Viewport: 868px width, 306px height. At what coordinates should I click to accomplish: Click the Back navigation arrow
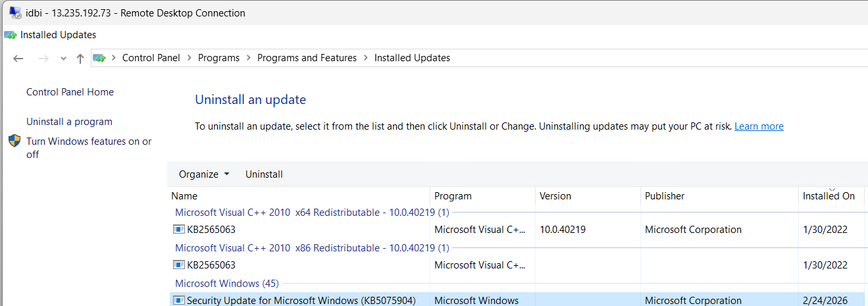[x=18, y=59]
